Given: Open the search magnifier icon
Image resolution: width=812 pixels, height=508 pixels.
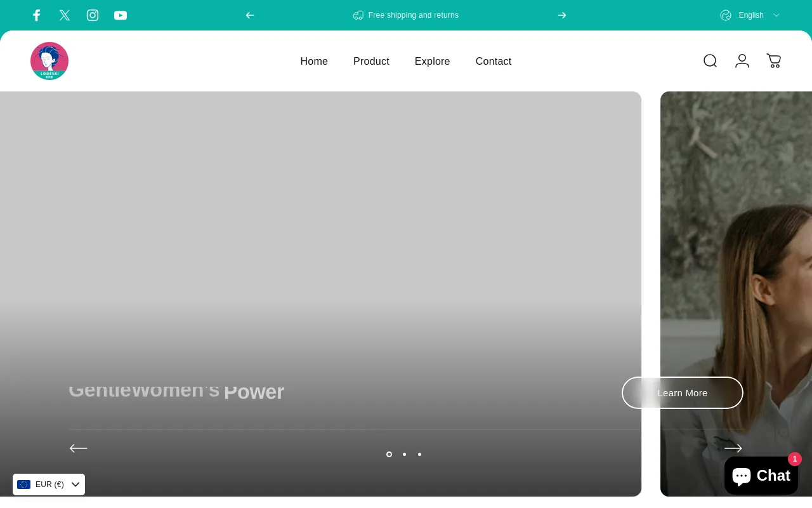Looking at the screenshot, I should click(x=710, y=61).
